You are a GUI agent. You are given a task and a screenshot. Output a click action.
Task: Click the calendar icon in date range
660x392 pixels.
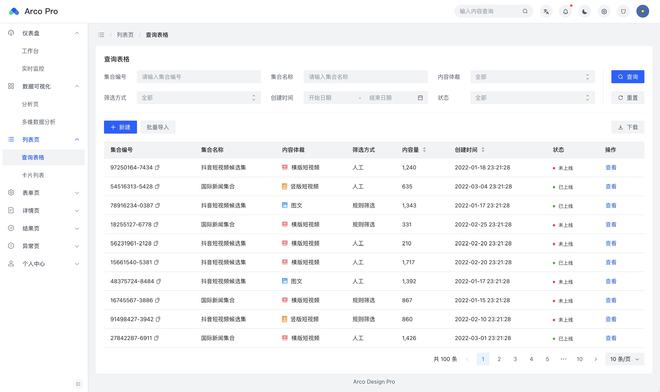pyautogui.click(x=420, y=98)
